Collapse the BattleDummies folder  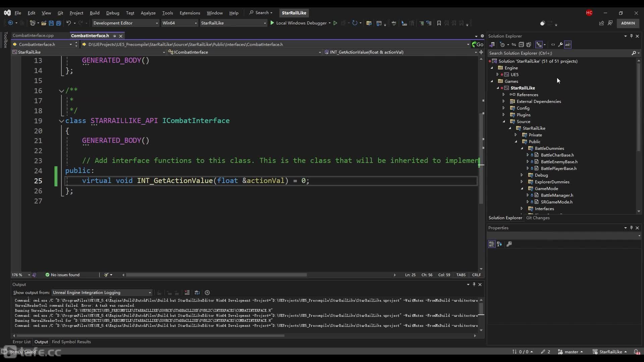coord(522,148)
